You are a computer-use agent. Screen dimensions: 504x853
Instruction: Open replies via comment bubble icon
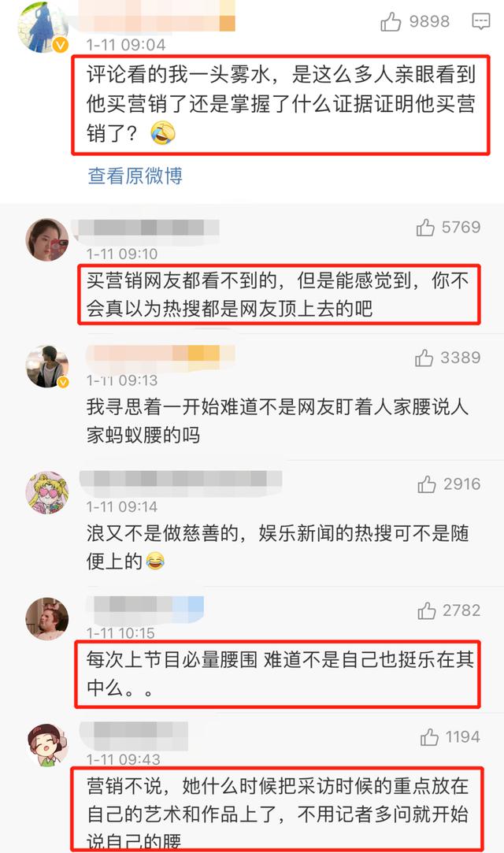pos(480,22)
